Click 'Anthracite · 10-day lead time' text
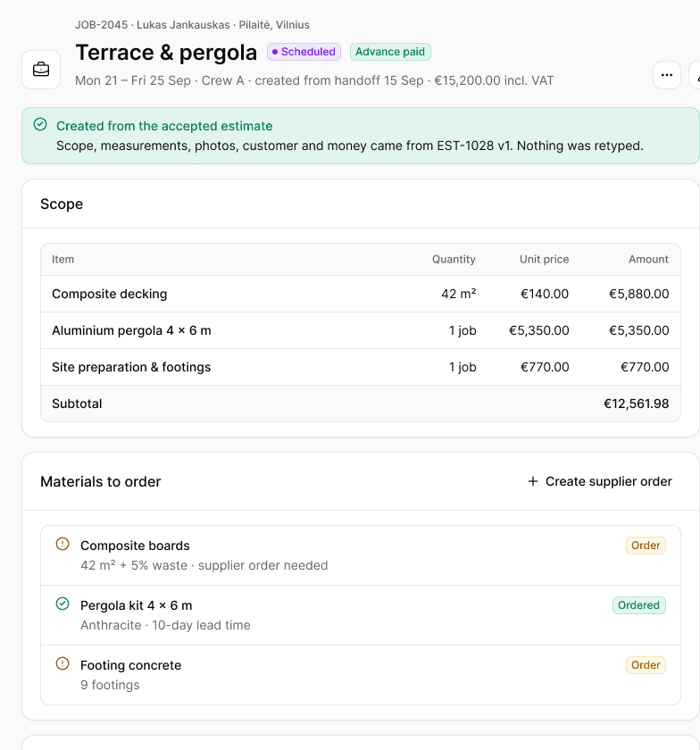This screenshot has width=700, height=750. point(165,625)
